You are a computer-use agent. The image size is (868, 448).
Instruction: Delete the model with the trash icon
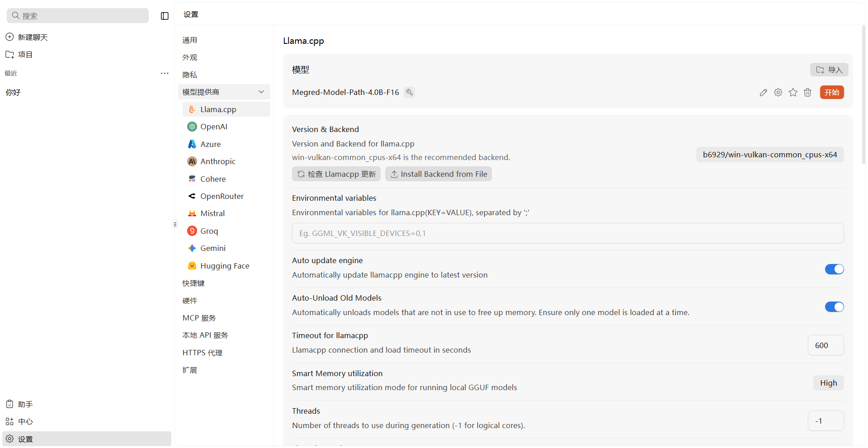pyautogui.click(x=807, y=92)
